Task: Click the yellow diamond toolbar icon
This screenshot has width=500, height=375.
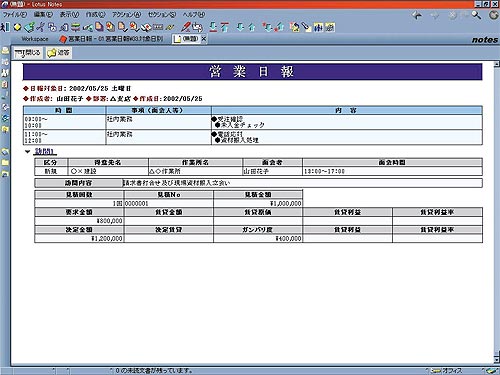Action: click(17, 27)
